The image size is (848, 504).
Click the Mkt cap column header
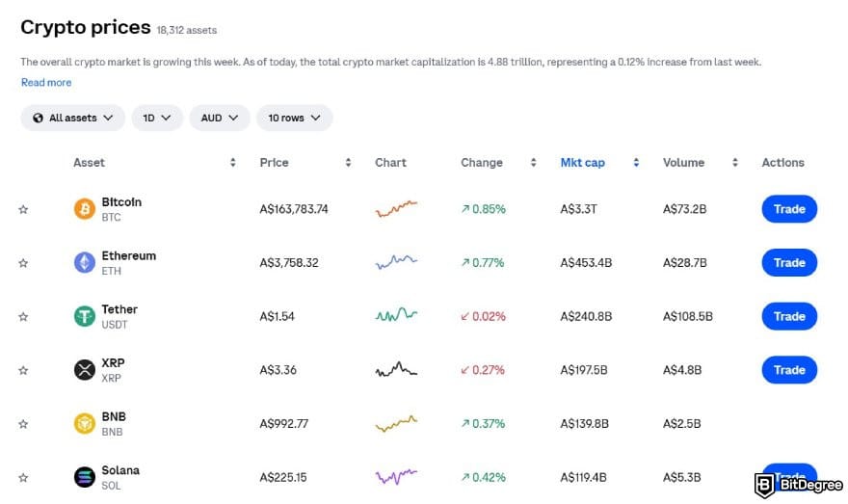tap(582, 162)
